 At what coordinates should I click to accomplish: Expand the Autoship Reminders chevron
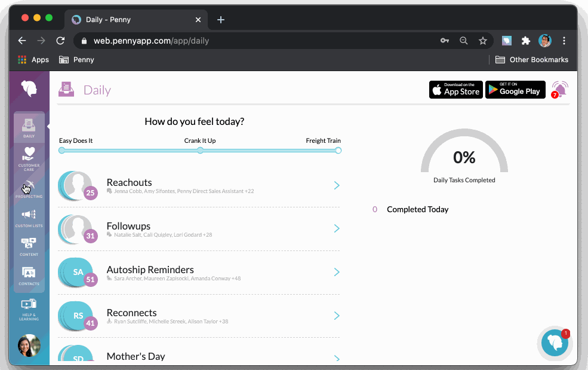point(337,272)
